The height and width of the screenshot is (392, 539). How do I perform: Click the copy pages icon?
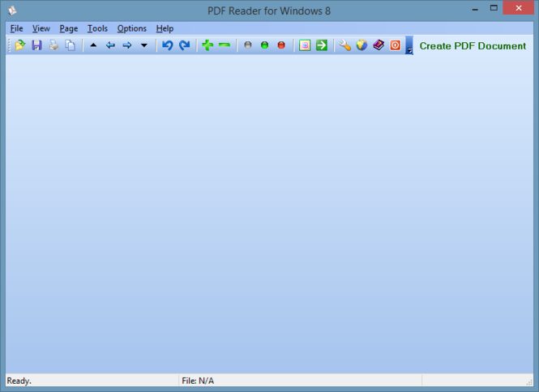[71, 45]
